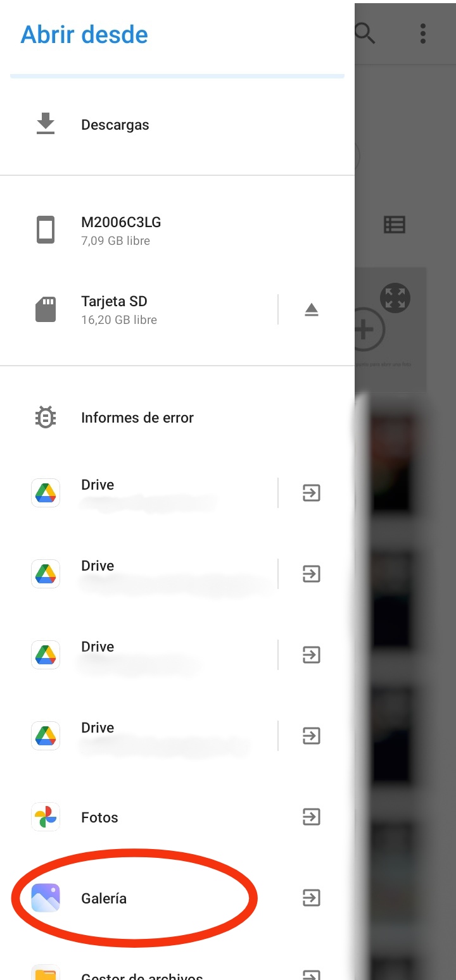
Task: Open Fotos Google Photos app
Action: tap(139, 817)
